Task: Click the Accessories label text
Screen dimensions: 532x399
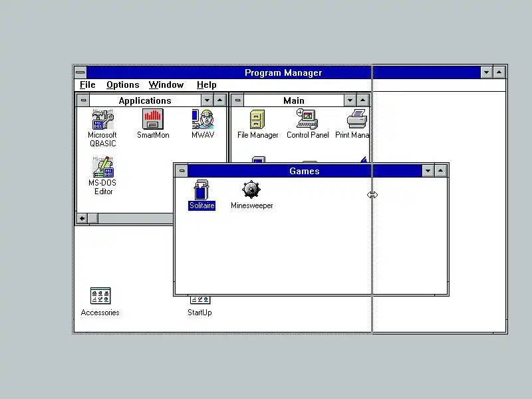Action: coord(100,313)
